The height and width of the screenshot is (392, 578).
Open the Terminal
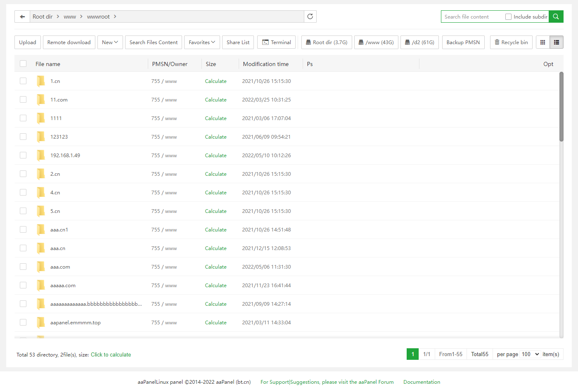click(x=276, y=43)
